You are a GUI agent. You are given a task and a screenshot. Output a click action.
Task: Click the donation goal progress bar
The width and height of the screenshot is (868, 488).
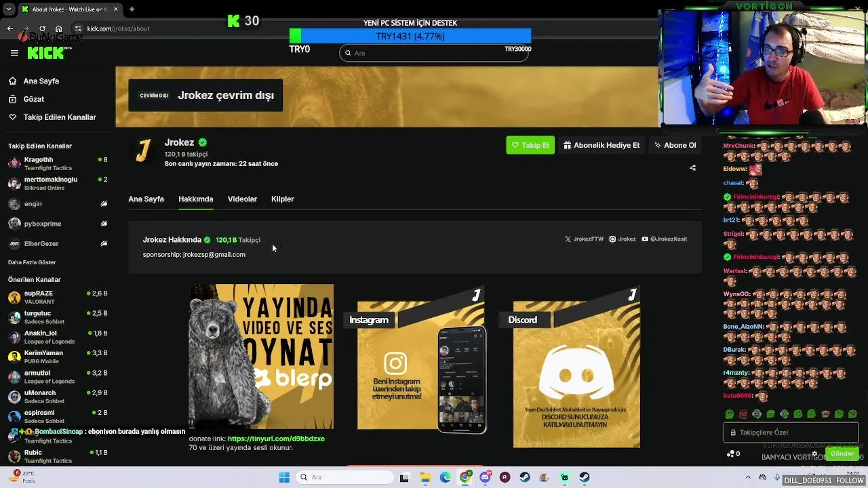(410, 36)
